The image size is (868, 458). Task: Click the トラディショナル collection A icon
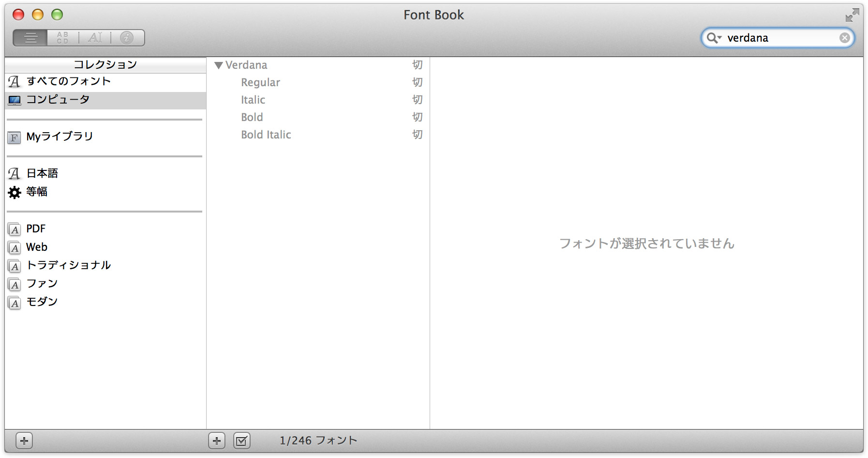[15, 266]
